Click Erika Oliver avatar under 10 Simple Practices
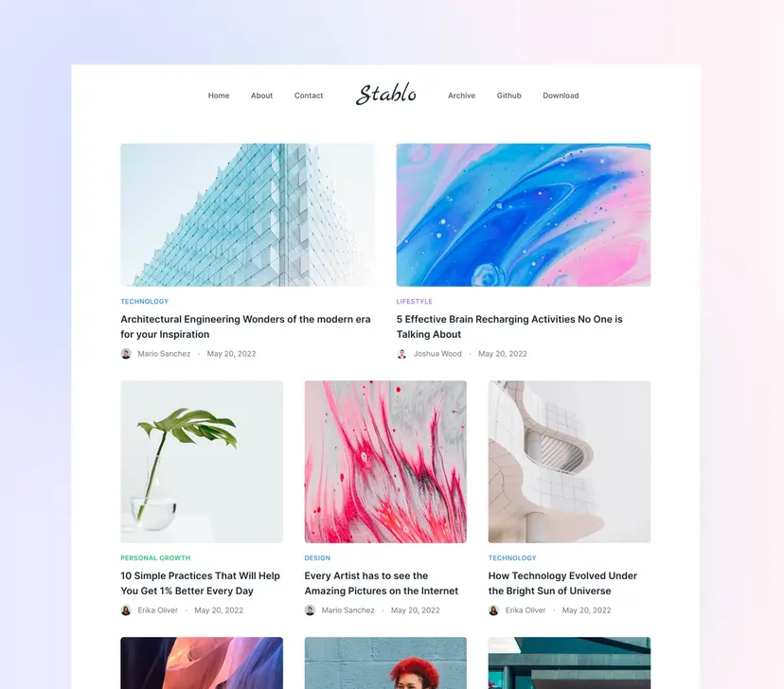This screenshot has height=689, width=784. point(126,610)
